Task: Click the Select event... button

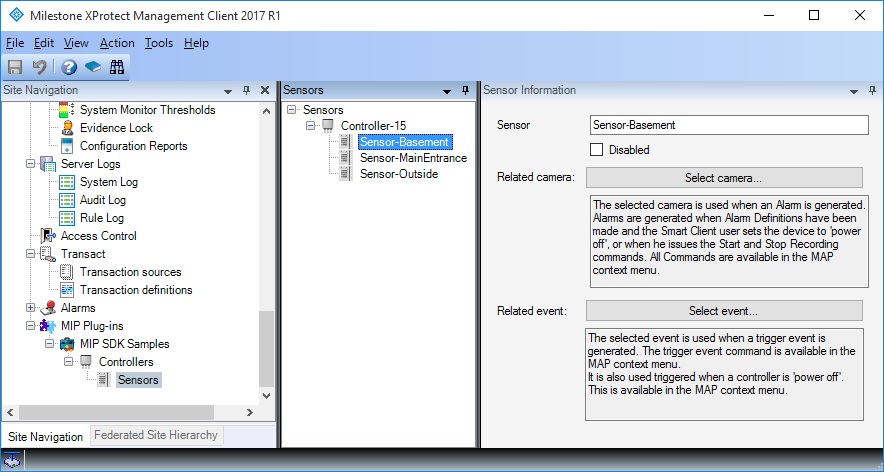Action: point(724,311)
